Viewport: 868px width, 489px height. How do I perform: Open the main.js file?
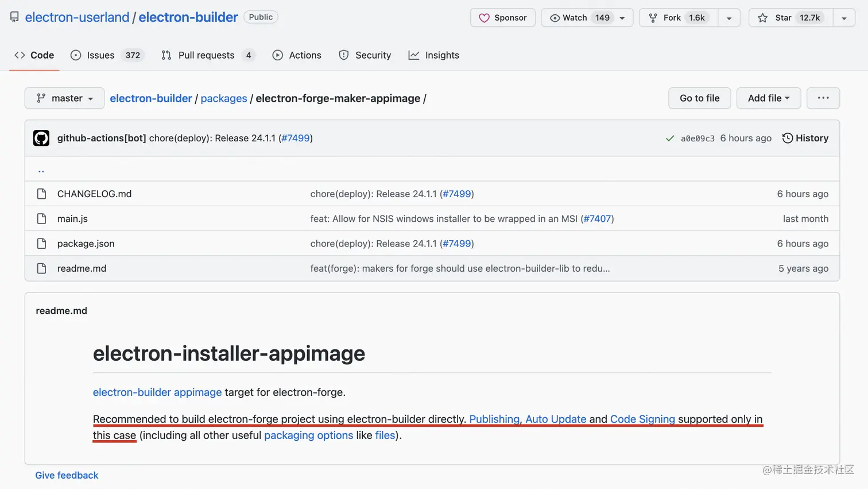(72, 218)
